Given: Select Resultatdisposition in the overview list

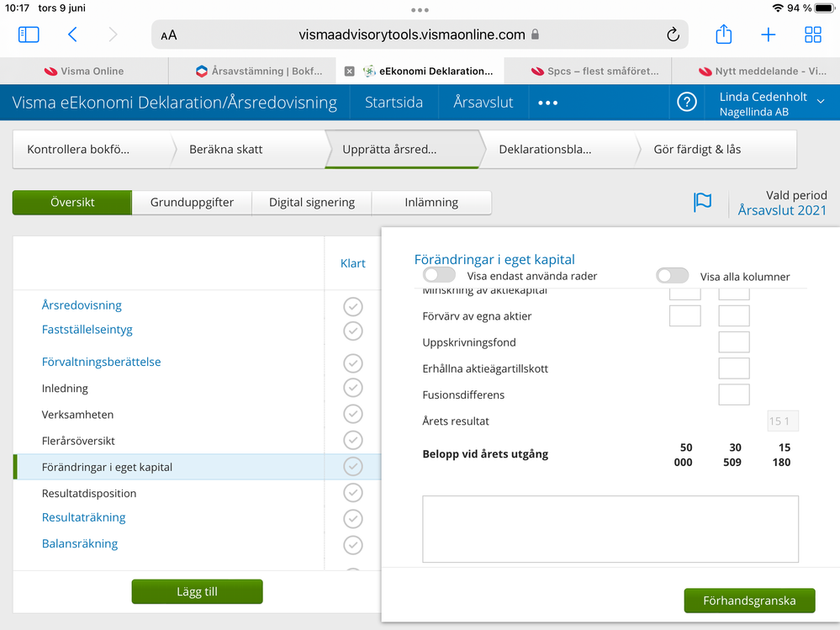Looking at the screenshot, I should (x=89, y=494).
